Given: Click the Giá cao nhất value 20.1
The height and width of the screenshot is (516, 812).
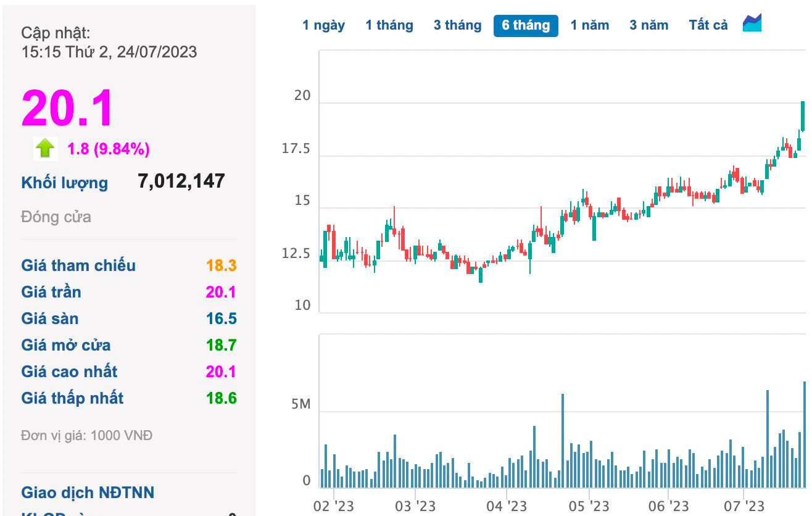Looking at the screenshot, I should (222, 372).
